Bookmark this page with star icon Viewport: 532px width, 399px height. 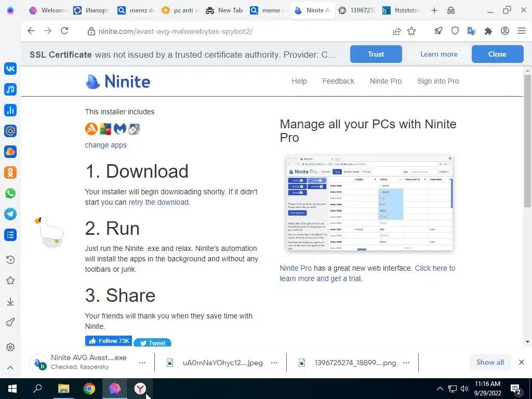pyautogui.click(x=411, y=31)
